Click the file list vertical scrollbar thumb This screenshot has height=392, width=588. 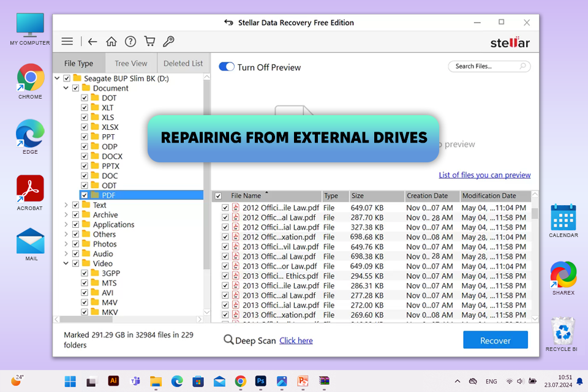tap(535, 213)
